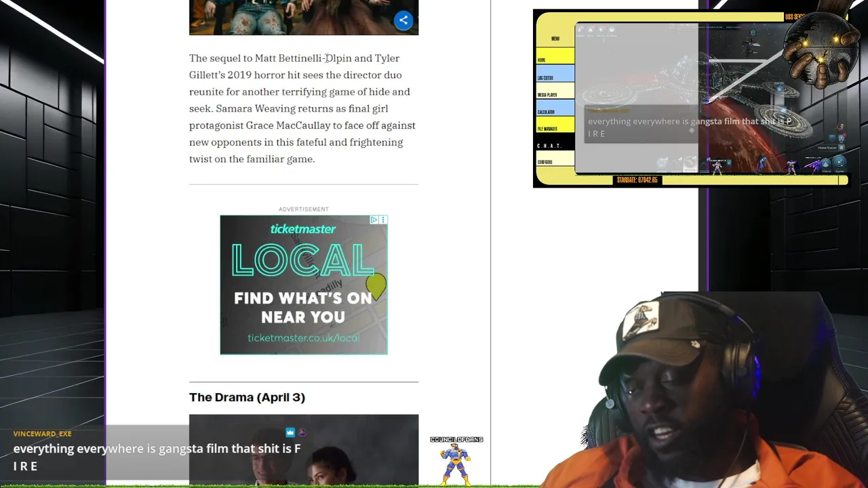Click the 'STARDATE: 67042.65' readout
This screenshot has height=488, width=868.
(x=637, y=180)
